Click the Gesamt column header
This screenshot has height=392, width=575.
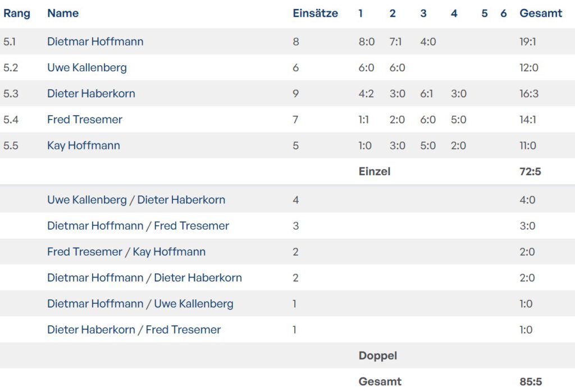[541, 13]
